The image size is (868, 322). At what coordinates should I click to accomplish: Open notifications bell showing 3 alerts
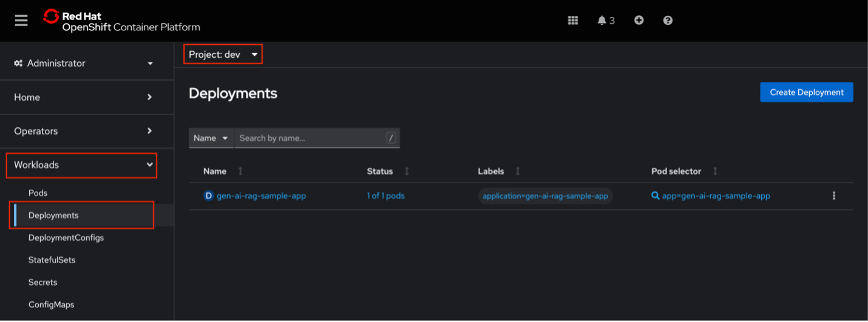coord(606,21)
